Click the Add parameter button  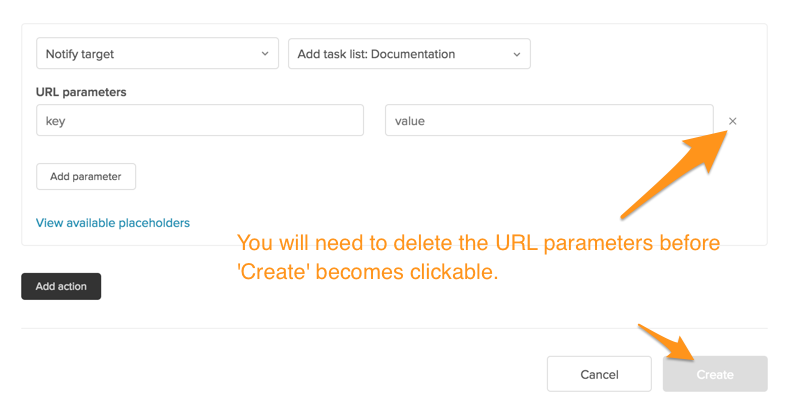86,176
